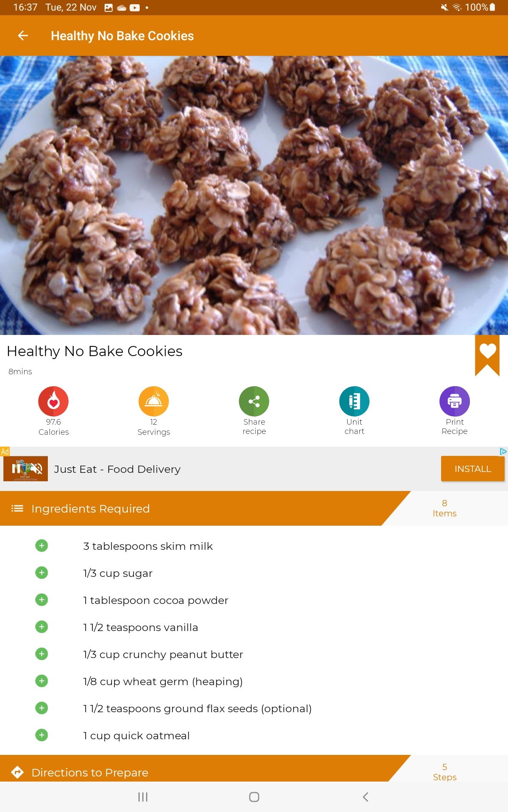Image resolution: width=508 pixels, height=812 pixels.
Task: Open the Just Eat - Food Delivery ad
Action: [x=117, y=469]
